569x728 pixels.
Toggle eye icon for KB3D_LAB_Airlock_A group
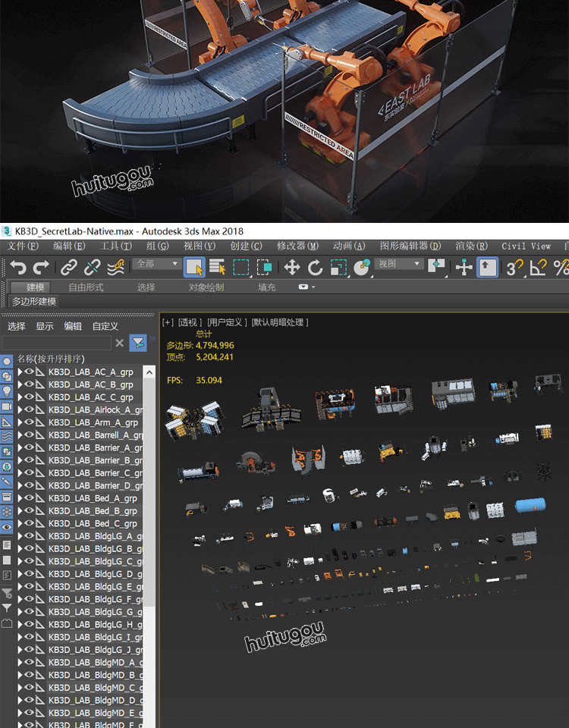30,410
